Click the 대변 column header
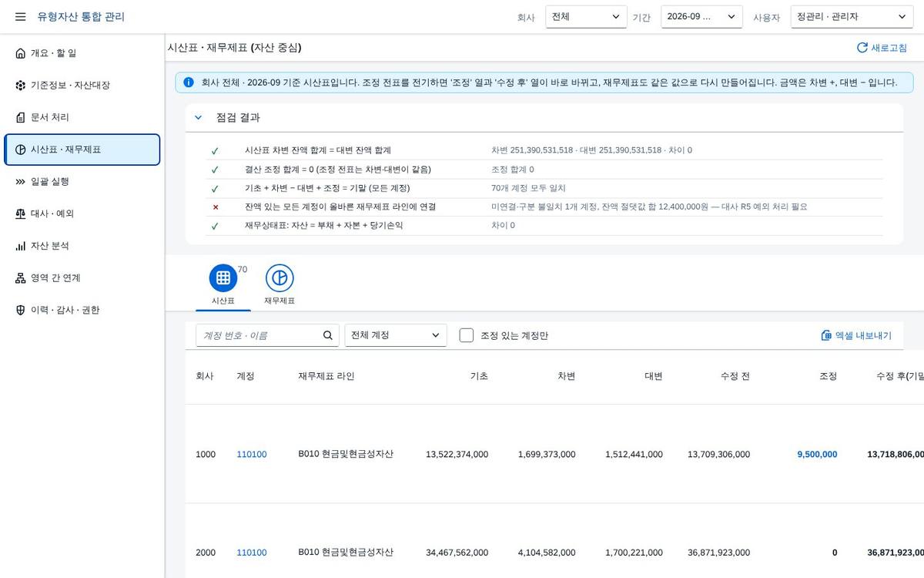 654,376
